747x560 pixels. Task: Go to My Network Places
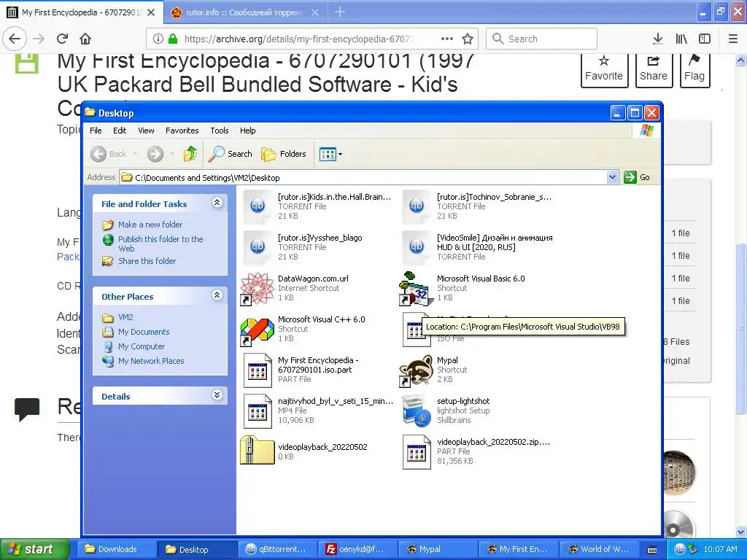pos(151,361)
